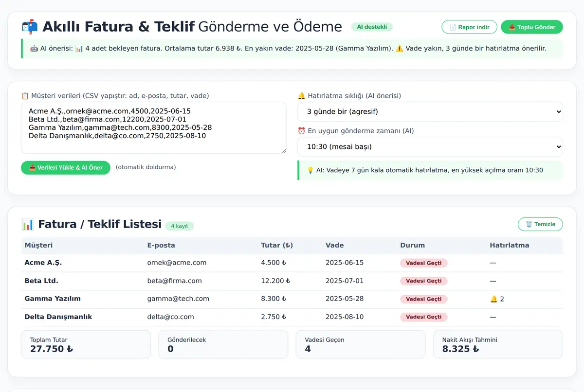Open the gönderme zamanı dropdown showing 10:30

click(430, 147)
